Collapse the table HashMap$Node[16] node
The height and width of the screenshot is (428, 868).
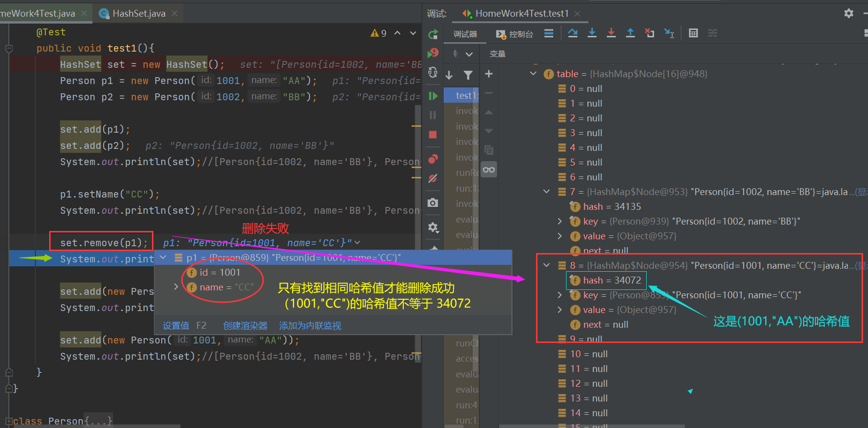[x=533, y=74]
